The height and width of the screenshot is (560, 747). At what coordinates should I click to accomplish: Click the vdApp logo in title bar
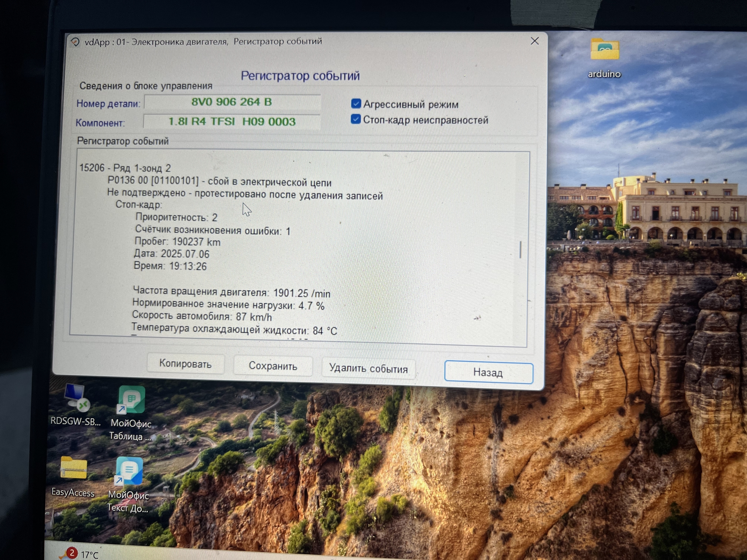[x=75, y=42]
